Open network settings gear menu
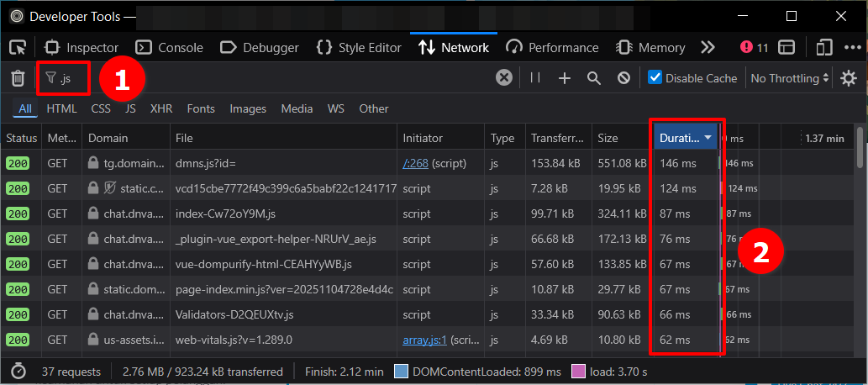 [x=849, y=79]
